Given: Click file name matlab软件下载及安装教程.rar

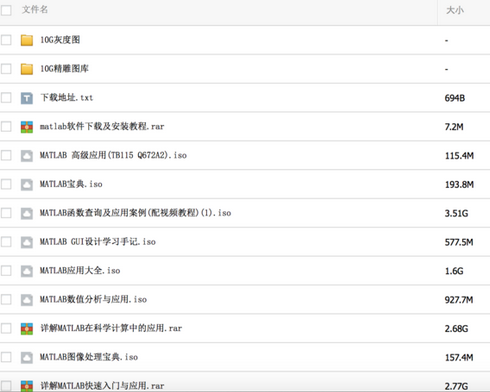Looking at the screenshot, I should click(x=102, y=126).
